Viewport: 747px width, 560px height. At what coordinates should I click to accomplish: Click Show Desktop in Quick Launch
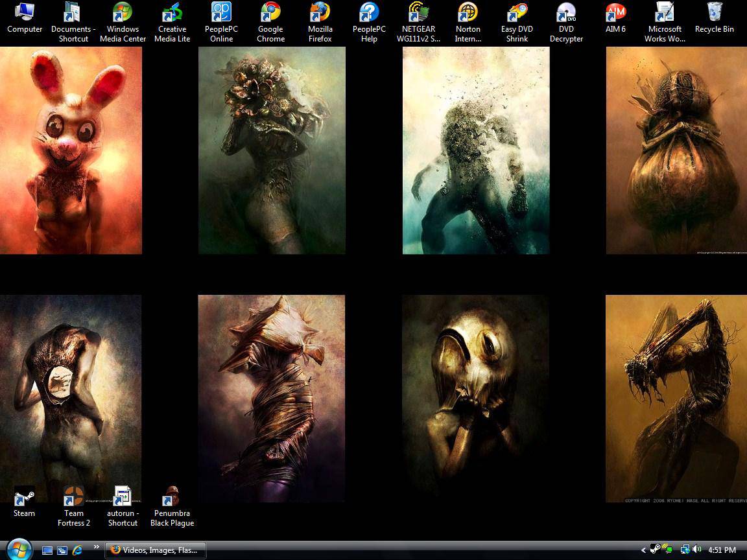[47, 550]
